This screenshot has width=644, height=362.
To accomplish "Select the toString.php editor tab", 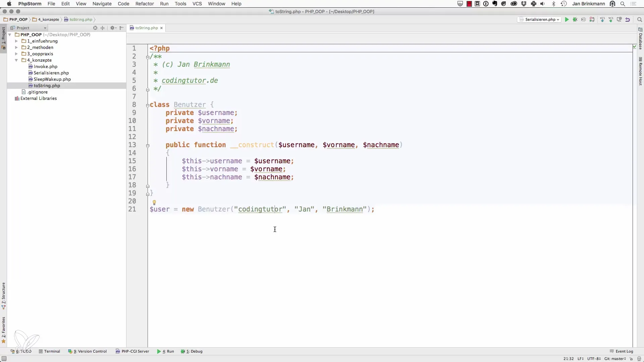I will [x=147, y=28].
